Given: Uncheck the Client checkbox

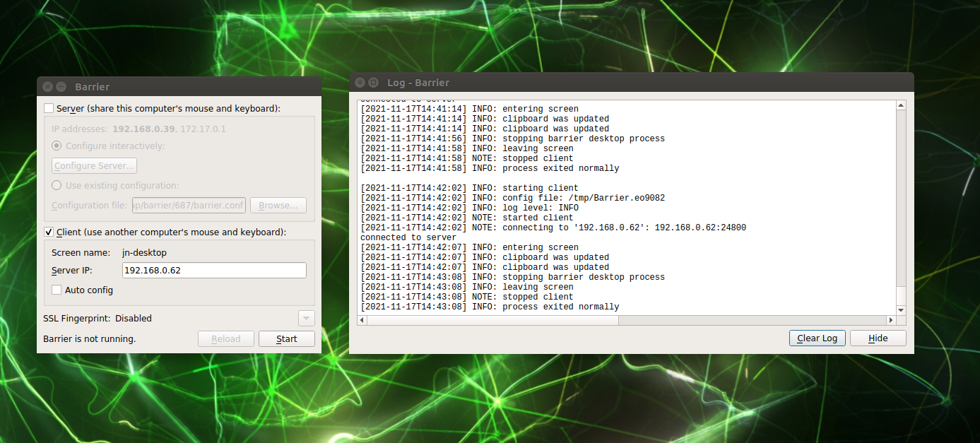Looking at the screenshot, I should (49, 232).
